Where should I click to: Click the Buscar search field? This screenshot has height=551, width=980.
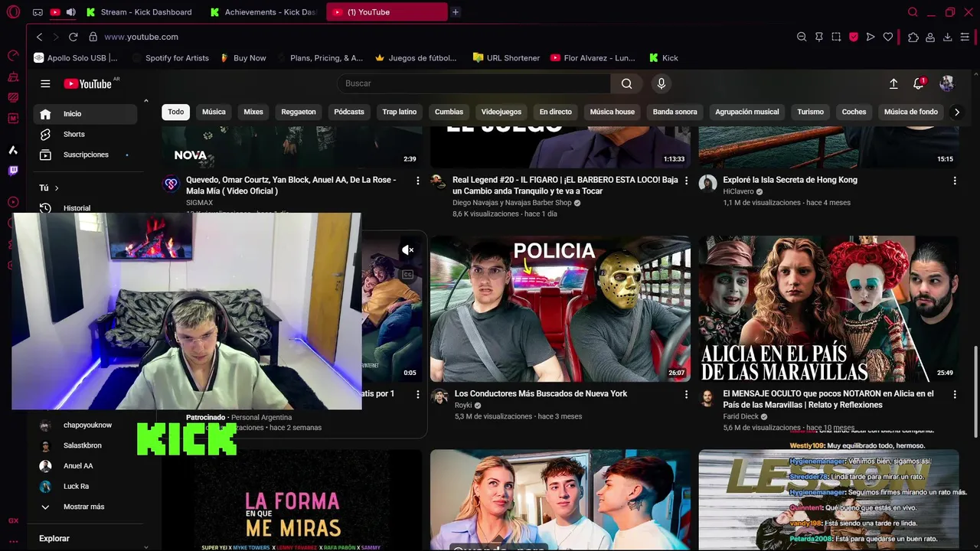click(474, 83)
